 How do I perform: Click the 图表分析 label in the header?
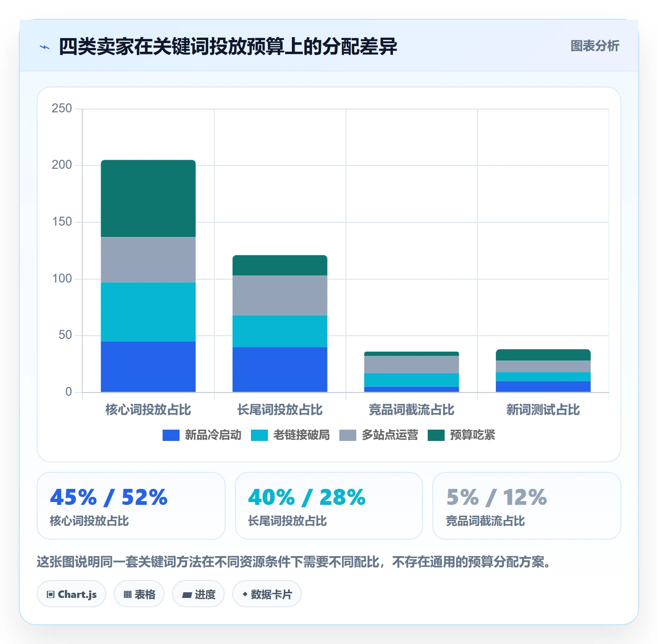tap(595, 46)
